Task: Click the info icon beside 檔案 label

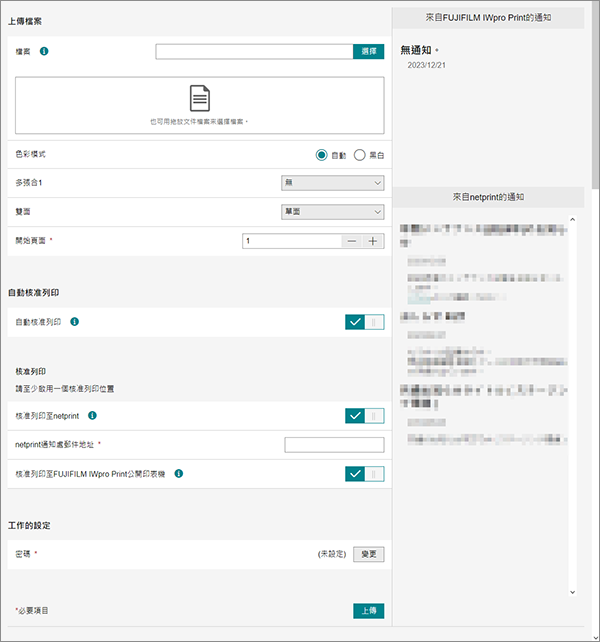Action: 44,51
